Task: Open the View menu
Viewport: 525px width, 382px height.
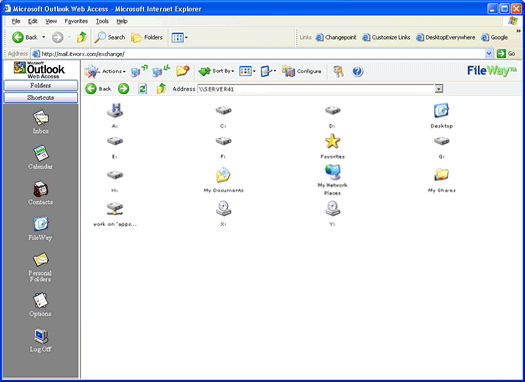Action: coord(51,21)
